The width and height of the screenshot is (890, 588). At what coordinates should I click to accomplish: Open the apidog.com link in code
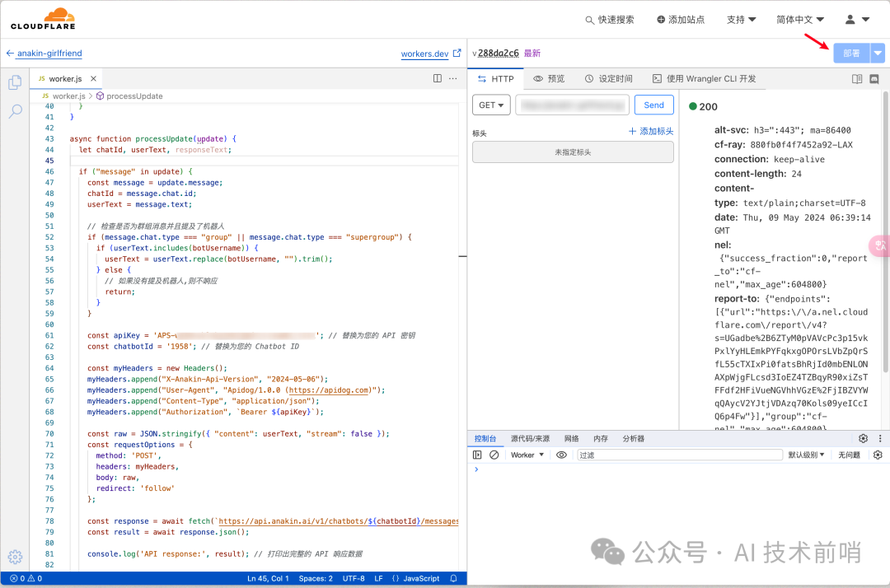pos(329,390)
